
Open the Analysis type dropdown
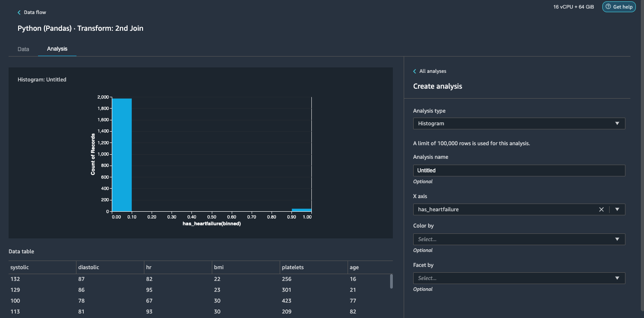click(519, 123)
